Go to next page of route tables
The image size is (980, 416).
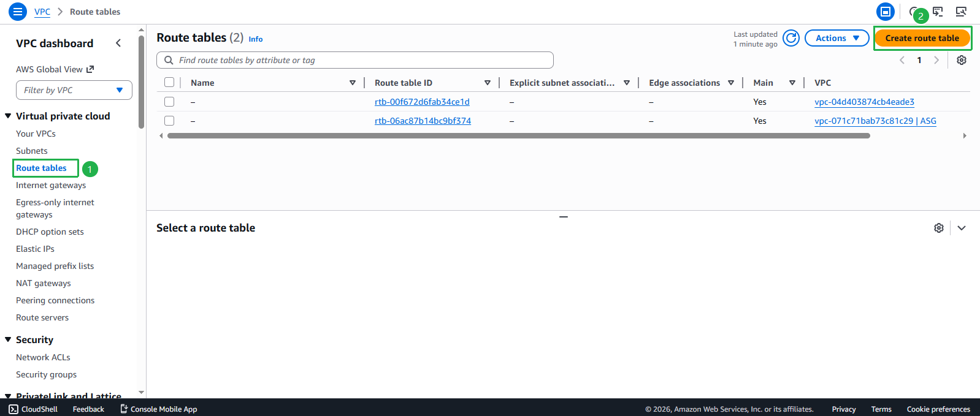click(936, 60)
